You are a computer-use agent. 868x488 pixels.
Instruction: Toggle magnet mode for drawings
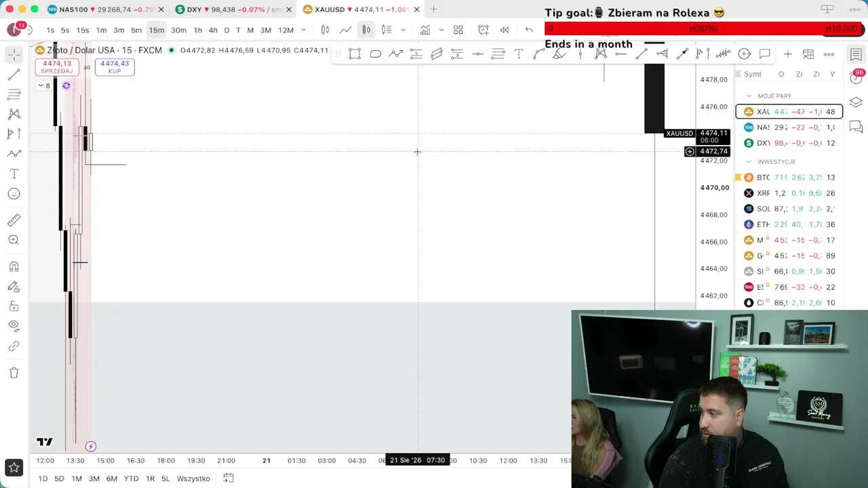(14, 266)
